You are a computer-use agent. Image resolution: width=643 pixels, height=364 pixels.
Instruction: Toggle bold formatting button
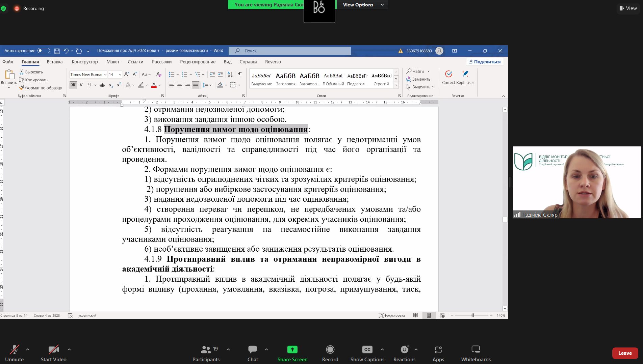pyautogui.click(x=73, y=85)
